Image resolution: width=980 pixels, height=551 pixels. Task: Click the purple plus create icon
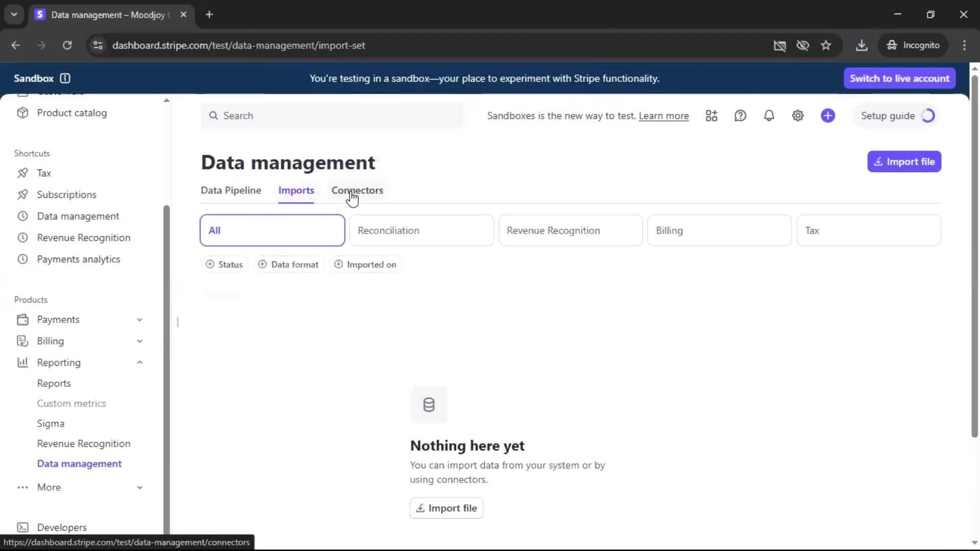(x=828, y=116)
